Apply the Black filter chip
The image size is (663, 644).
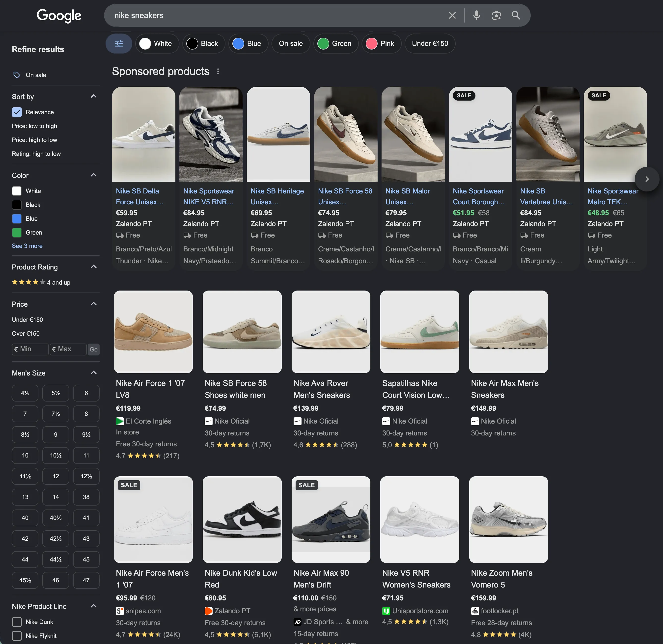click(x=204, y=44)
